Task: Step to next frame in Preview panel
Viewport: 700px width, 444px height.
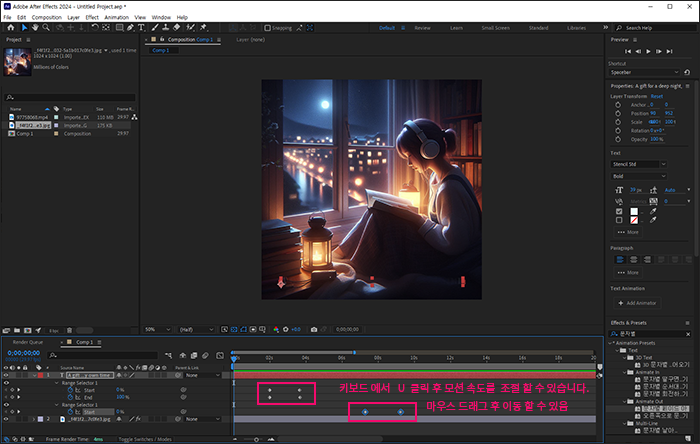Action: [658, 51]
